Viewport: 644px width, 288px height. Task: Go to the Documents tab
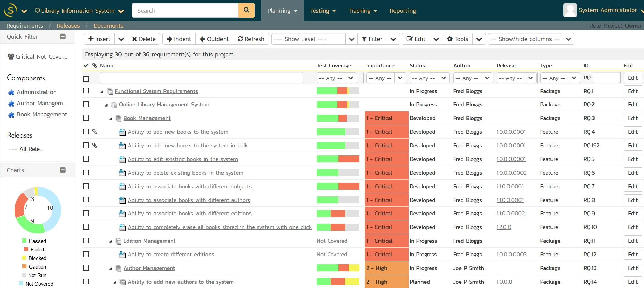(x=108, y=26)
